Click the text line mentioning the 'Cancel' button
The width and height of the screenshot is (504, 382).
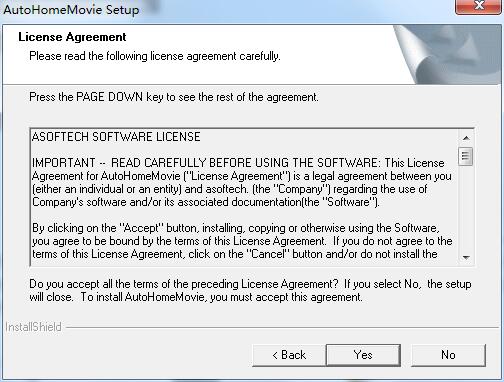tap(235, 254)
